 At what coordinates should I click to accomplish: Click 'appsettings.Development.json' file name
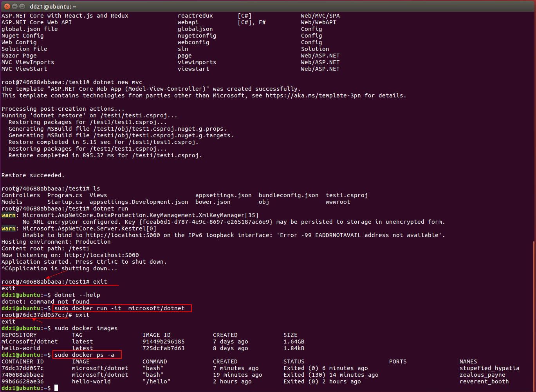139,202
